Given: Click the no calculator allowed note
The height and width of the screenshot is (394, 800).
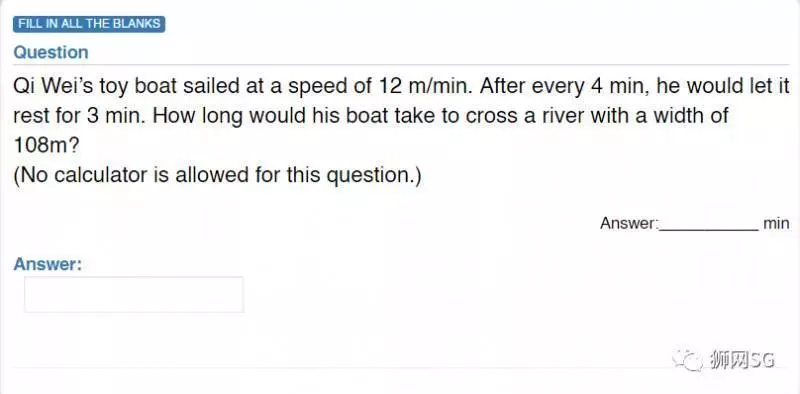Looking at the screenshot, I should click(217, 176).
